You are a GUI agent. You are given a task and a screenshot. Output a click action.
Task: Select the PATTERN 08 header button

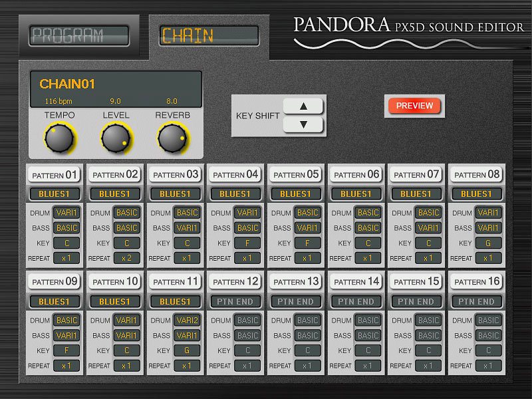[x=476, y=175]
